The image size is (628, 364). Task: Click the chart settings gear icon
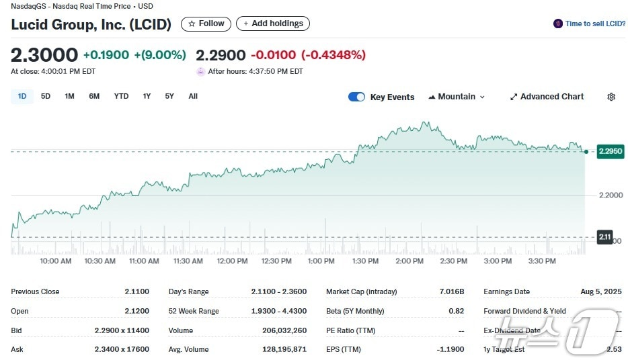(611, 97)
